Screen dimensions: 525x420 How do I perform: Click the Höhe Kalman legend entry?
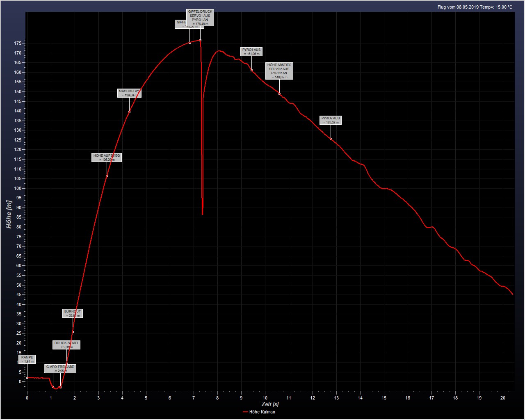click(262, 412)
